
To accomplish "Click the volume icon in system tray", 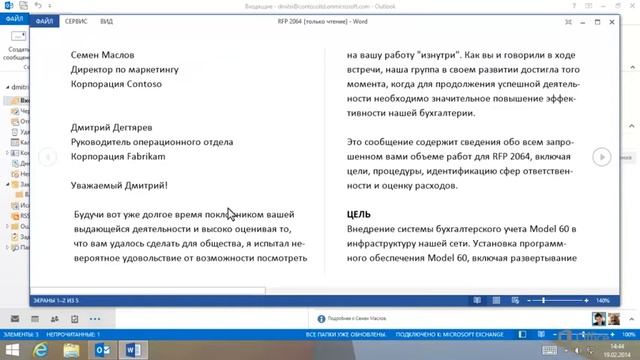I will tap(577, 351).
